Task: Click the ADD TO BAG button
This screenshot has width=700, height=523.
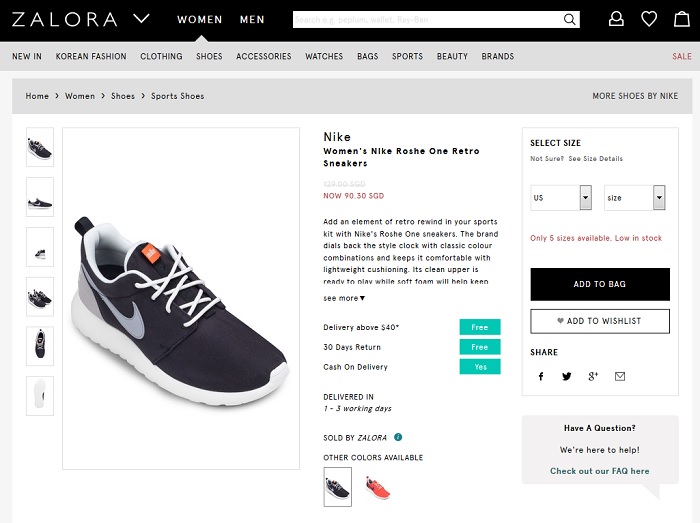Action: pos(600,284)
